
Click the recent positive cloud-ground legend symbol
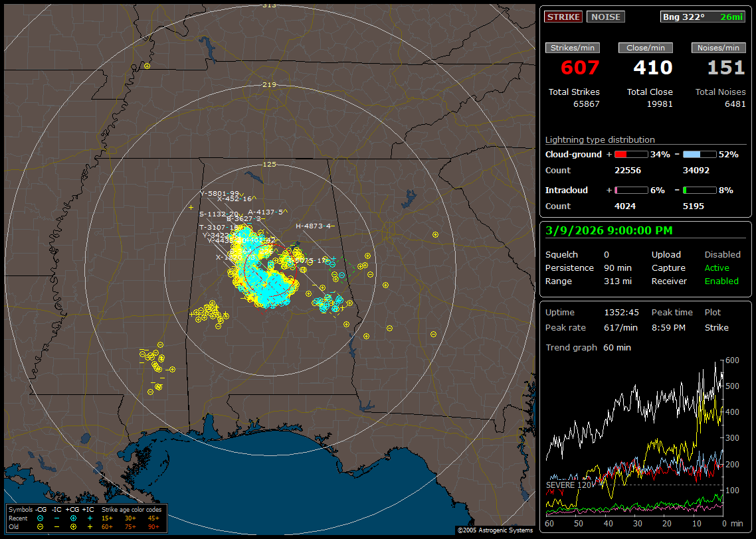[73, 518]
